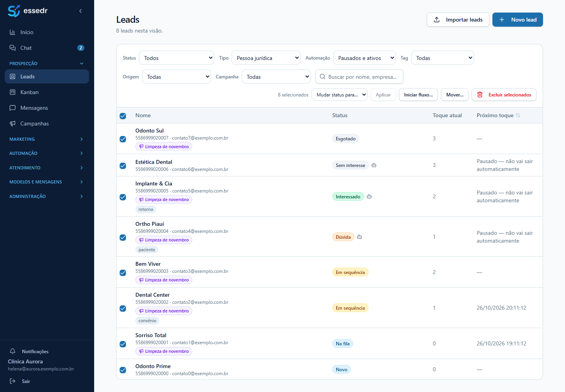This screenshot has width=565, height=392.
Task: Uncheck the Estética Dental row checkbox
Action: (123, 165)
